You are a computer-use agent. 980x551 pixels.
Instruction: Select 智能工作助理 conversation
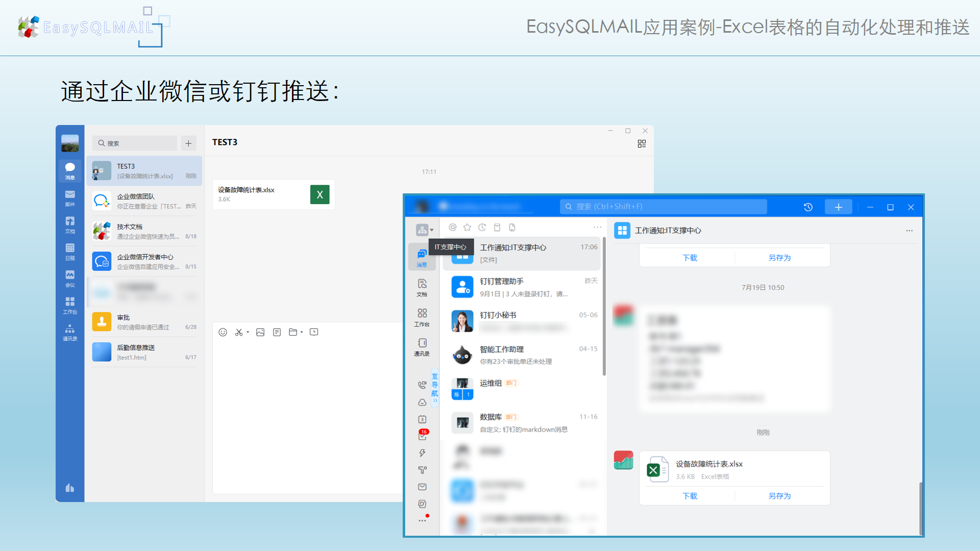522,355
